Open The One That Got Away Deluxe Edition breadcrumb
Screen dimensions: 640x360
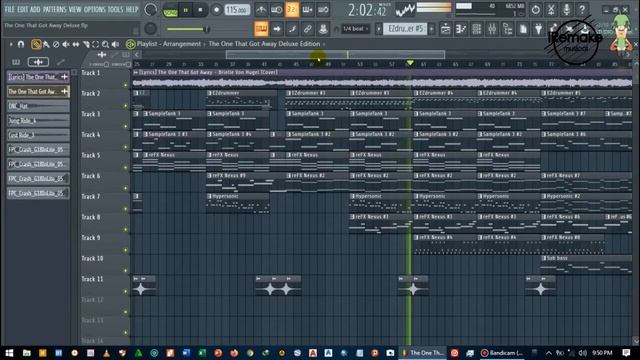pos(264,44)
